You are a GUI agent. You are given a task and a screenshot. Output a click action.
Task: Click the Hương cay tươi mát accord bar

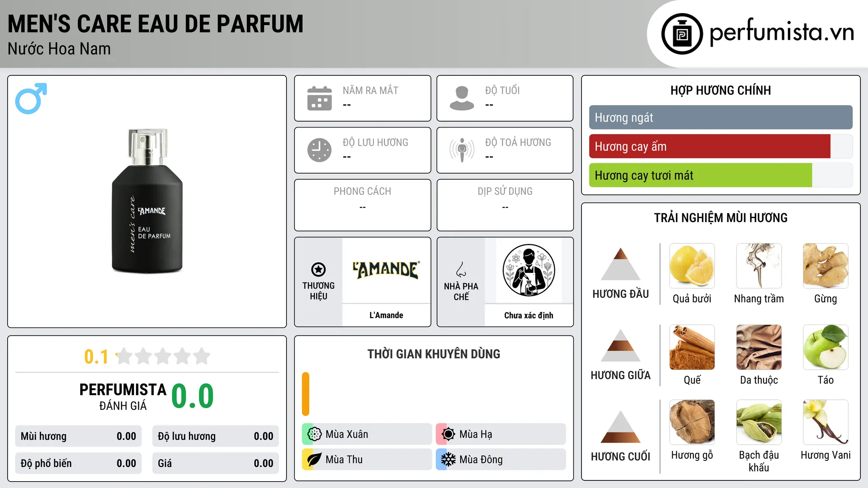coord(721,175)
